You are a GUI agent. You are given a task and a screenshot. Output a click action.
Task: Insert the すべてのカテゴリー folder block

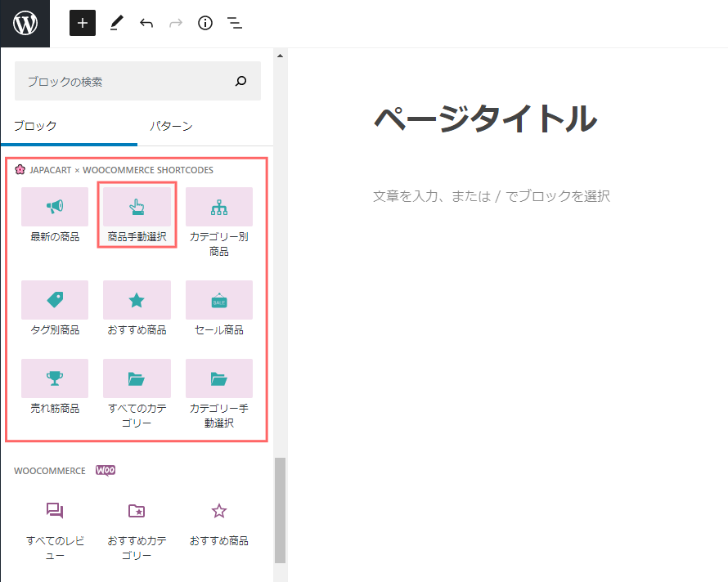pyautogui.click(x=137, y=393)
